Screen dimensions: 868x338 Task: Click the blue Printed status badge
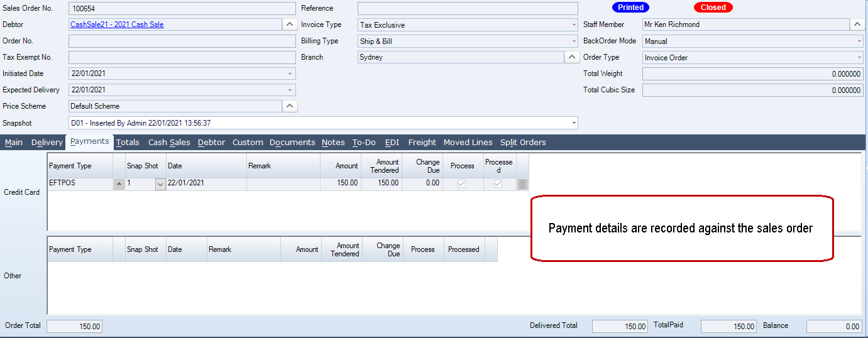coord(630,8)
